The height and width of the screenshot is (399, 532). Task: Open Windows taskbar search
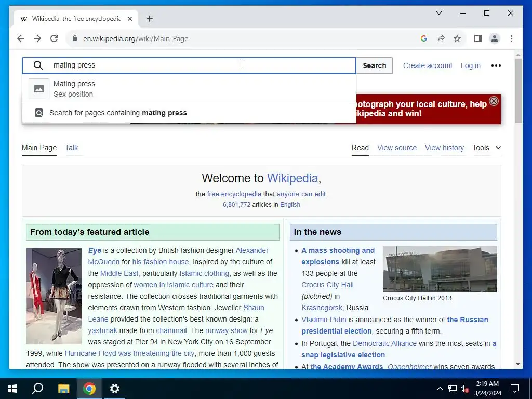37,389
